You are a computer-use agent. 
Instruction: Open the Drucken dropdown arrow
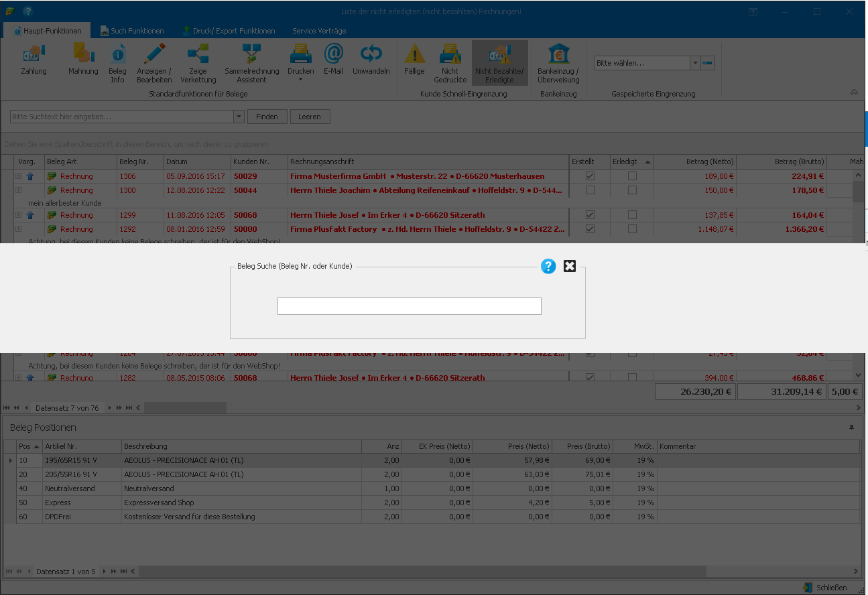(300, 80)
